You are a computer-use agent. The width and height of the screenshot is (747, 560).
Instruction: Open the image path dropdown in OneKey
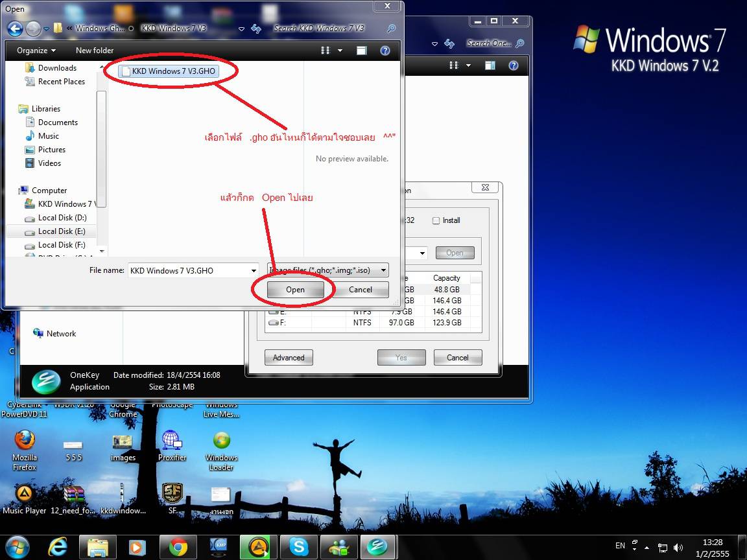click(422, 253)
